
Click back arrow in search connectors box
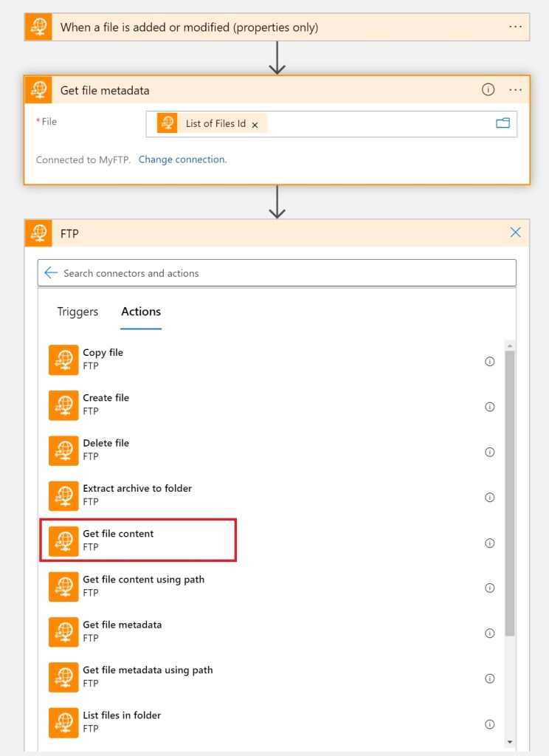pos(51,273)
